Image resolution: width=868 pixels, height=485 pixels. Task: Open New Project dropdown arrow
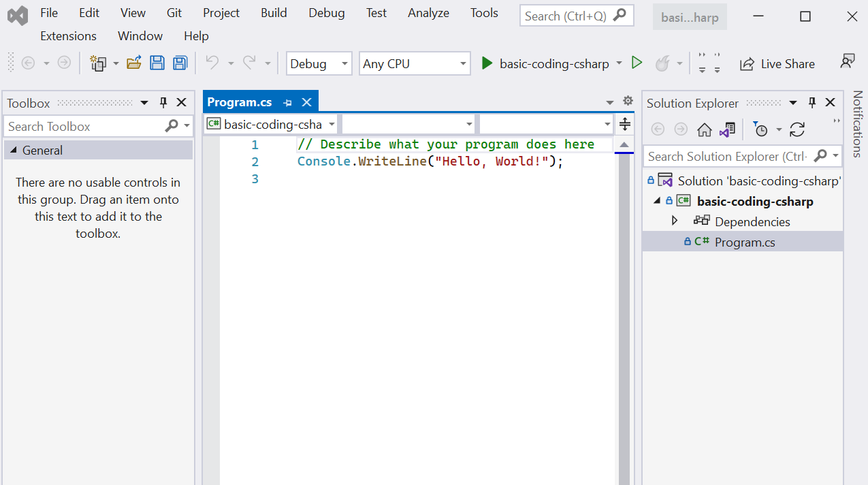[x=116, y=63]
